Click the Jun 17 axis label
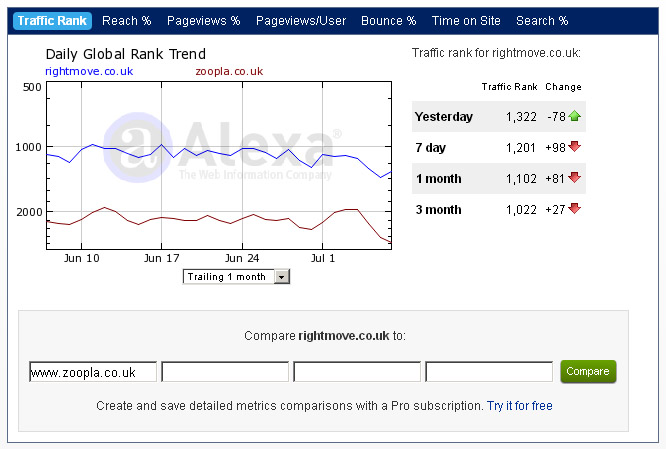 (161, 258)
